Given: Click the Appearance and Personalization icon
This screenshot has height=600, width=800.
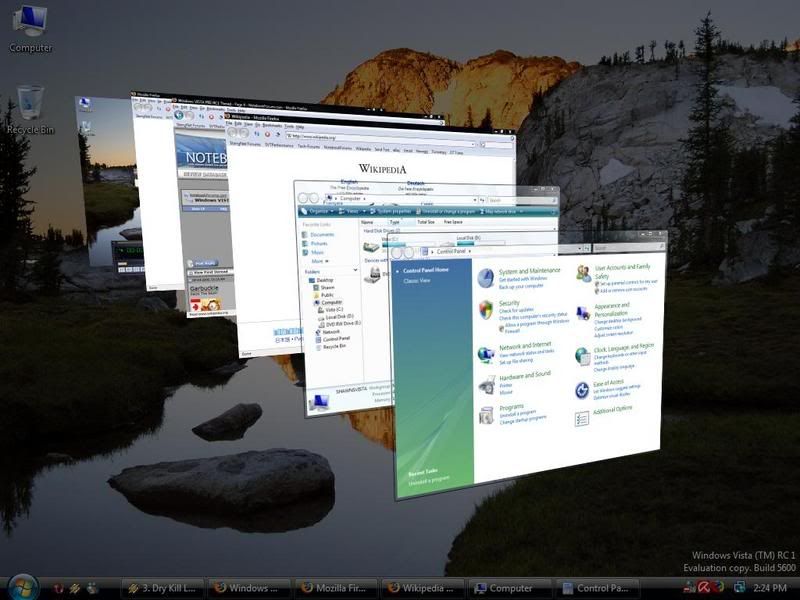Looking at the screenshot, I should point(583,313).
